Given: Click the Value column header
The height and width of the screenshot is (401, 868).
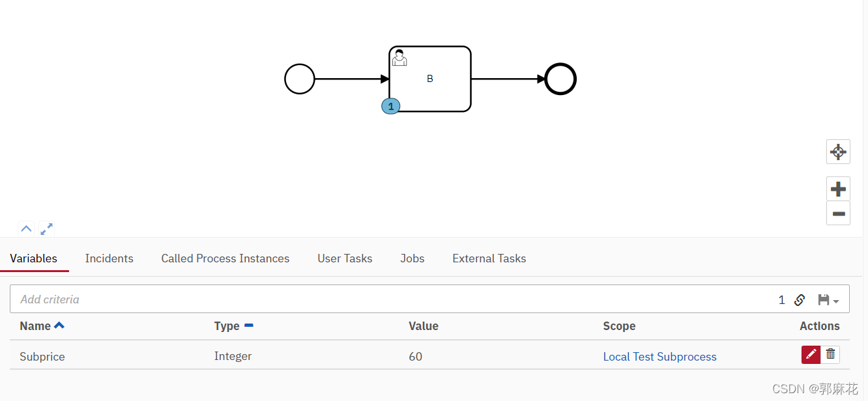Looking at the screenshot, I should click(x=424, y=326).
